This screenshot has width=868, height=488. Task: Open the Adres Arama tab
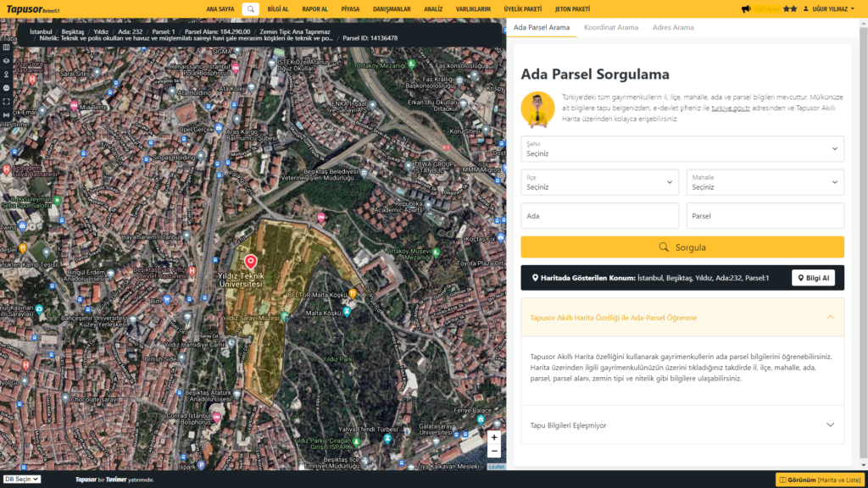672,28
